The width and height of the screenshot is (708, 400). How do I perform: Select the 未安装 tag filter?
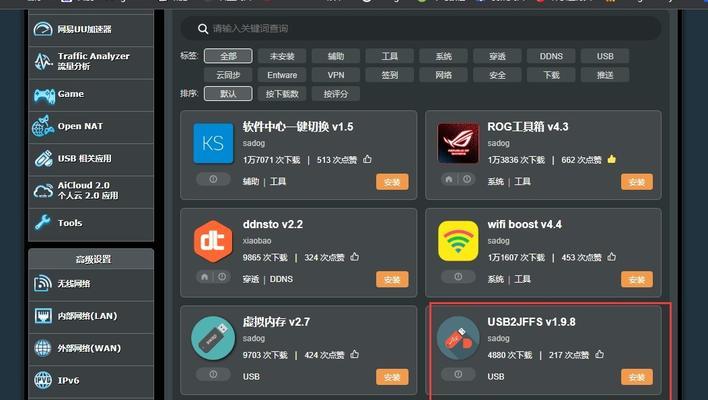282,56
